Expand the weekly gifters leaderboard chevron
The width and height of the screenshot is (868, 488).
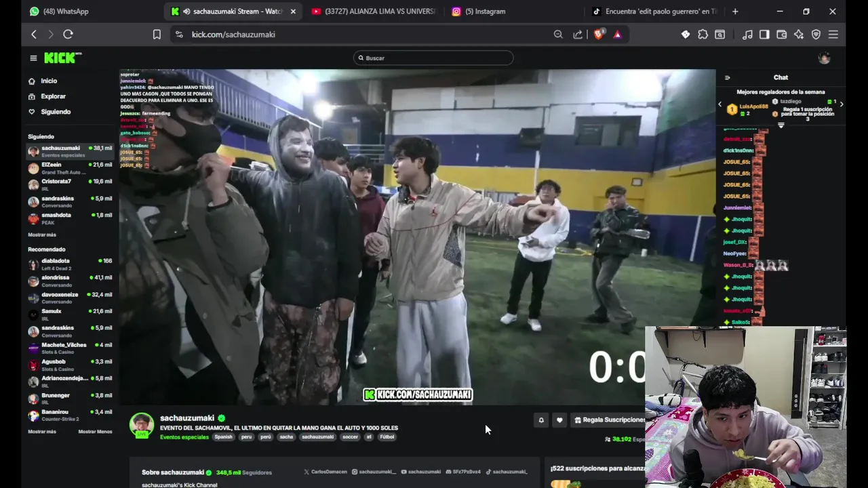click(781, 125)
